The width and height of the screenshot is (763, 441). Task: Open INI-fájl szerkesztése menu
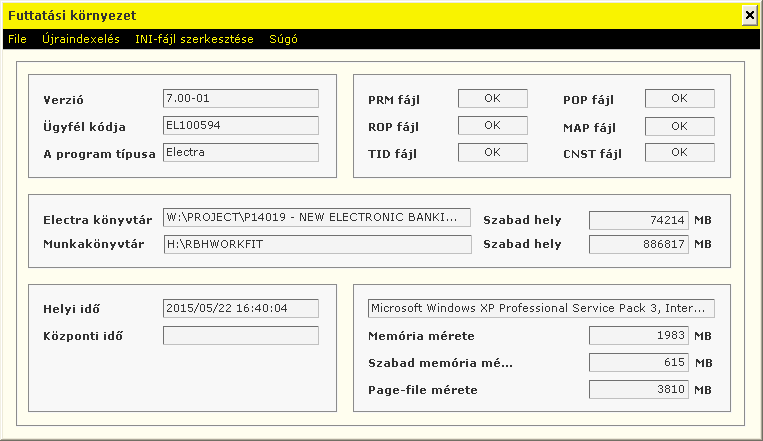click(194, 39)
